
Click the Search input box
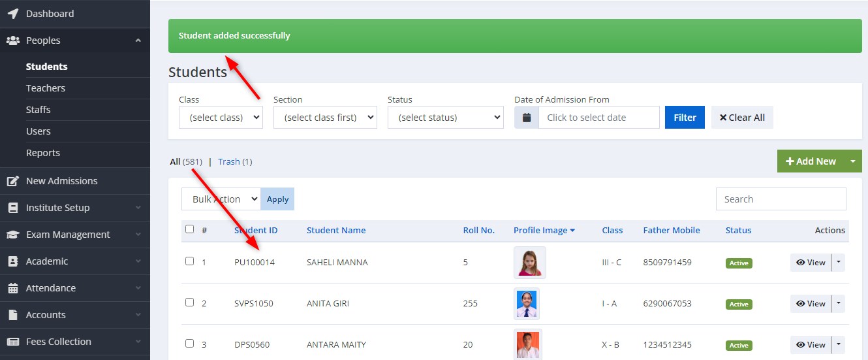pyautogui.click(x=781, y=199)
